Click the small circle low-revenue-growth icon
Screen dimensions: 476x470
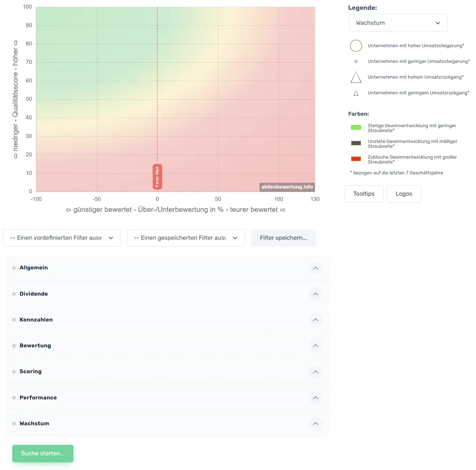tap(356, 62)
